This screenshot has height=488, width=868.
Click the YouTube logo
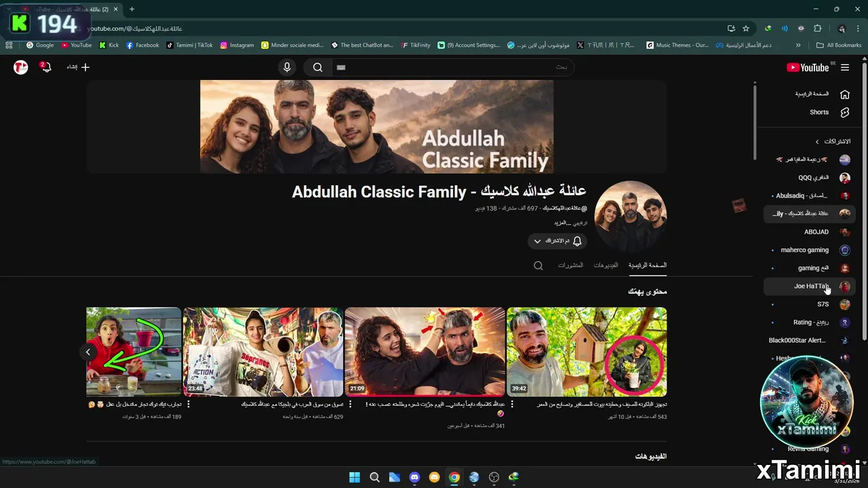807,67
